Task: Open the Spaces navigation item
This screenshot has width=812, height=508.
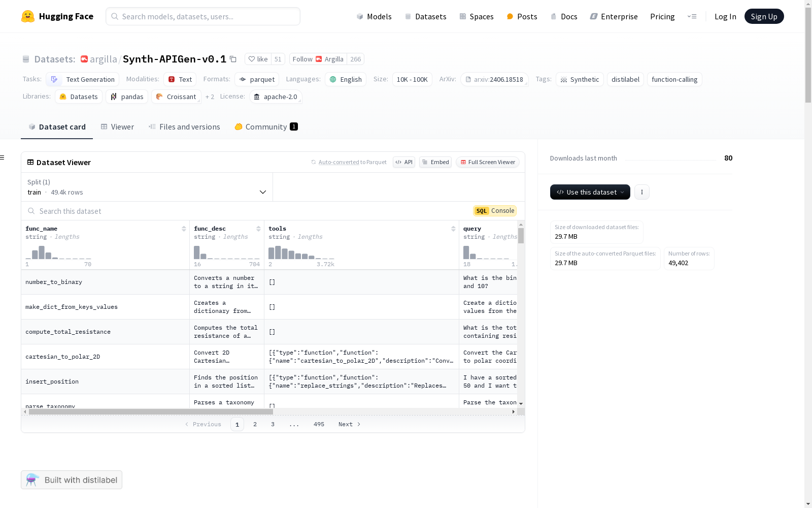Action: click(477, 16)
